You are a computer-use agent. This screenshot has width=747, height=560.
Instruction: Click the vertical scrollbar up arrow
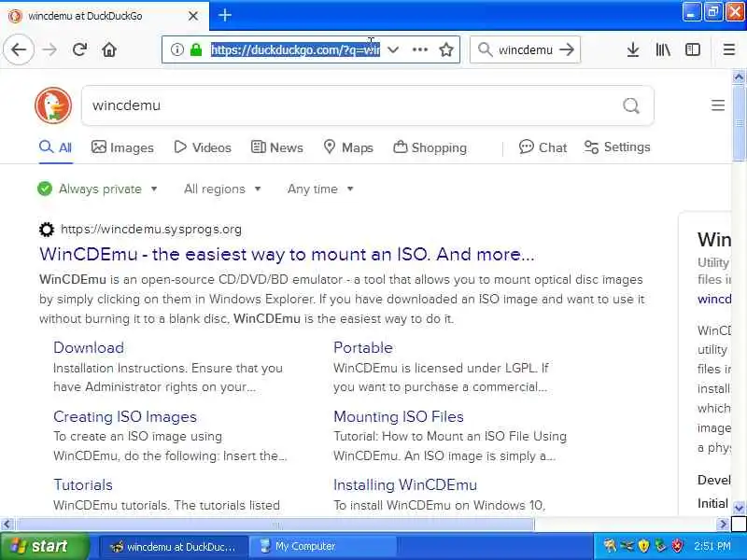point(739,77)
